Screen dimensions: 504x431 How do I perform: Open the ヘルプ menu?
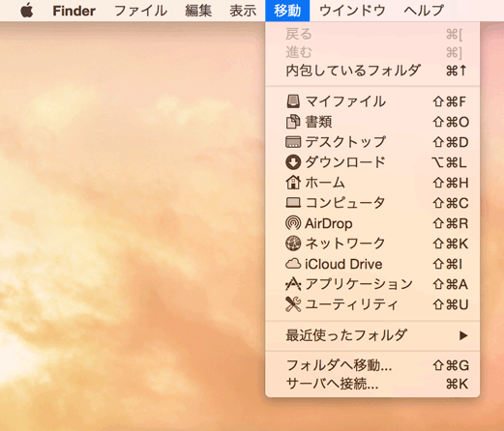tap(424, 11)
